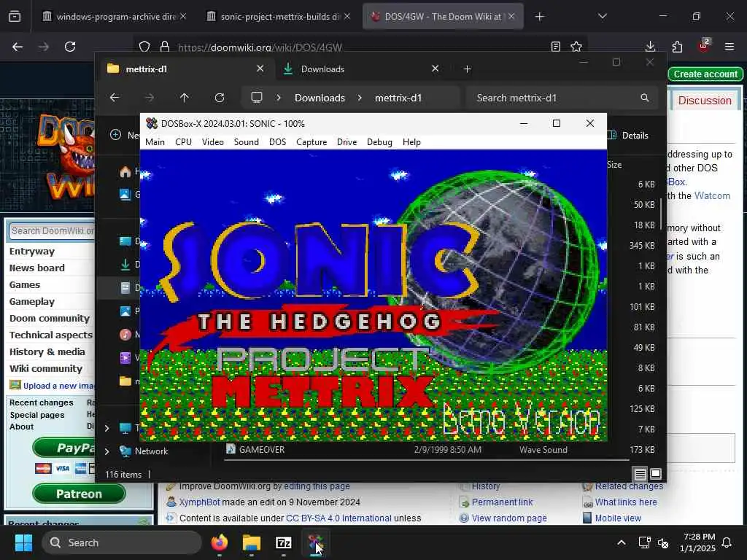Toggle Firefox reader view
The width and height of the screenshot is (747, 560).
pos(555,47)
